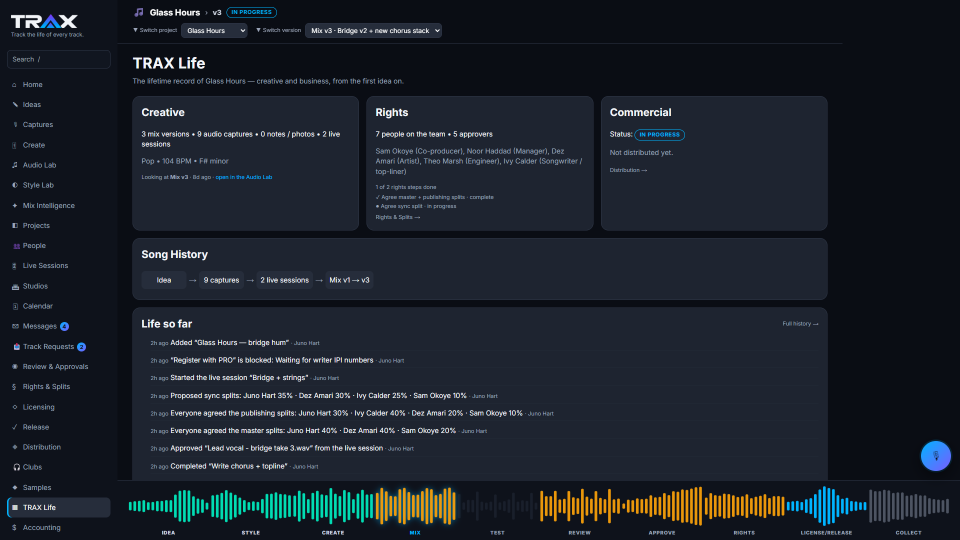Open the Switch version dropdown
Image resolution: width=960 pixels, height=540 pixels.
373,31
